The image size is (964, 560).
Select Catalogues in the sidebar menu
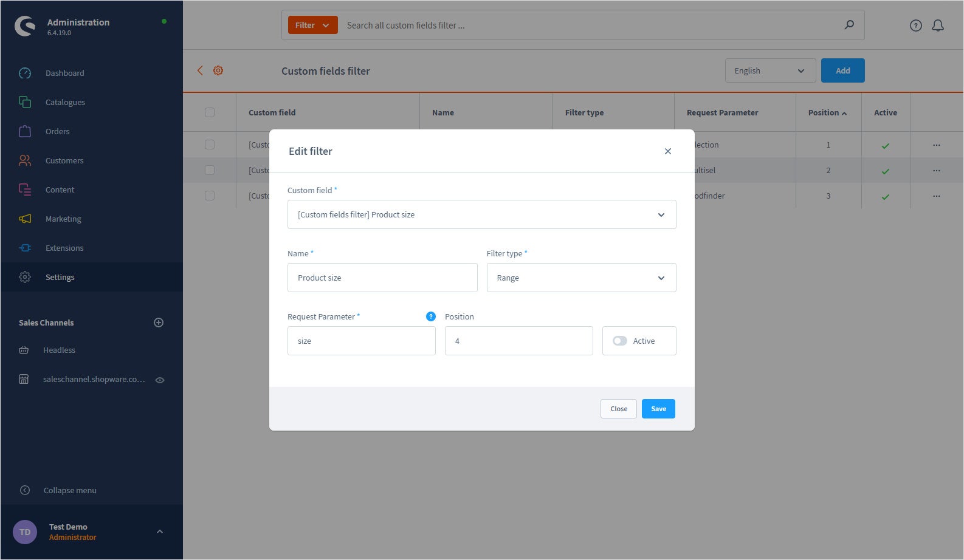[x=65, y=102]
